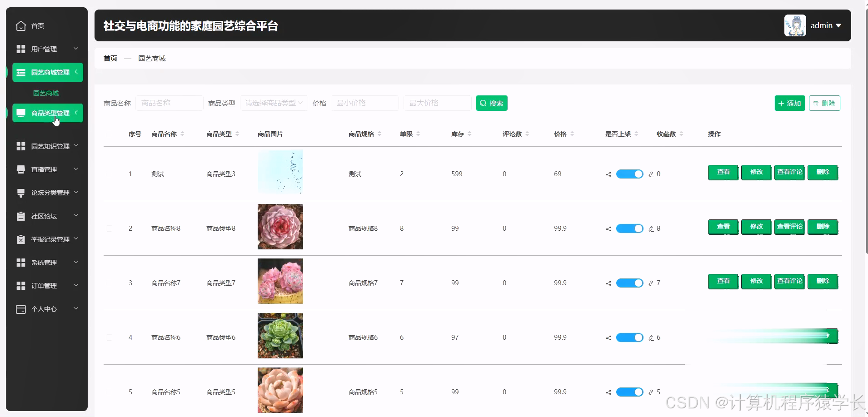868x417 pixels.
Task: Expand the 系统管理 sidebar section
Action: tap(21, 262)
